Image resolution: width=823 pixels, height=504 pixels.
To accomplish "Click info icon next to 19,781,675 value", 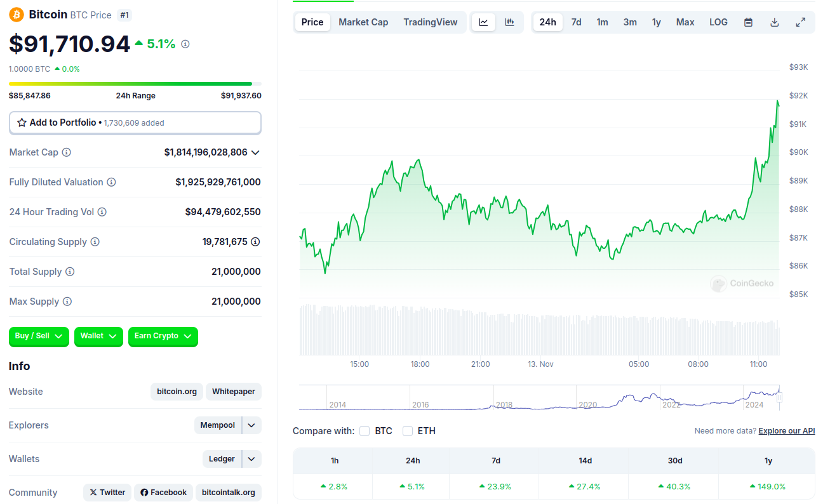I will click(x=255, y=242).
